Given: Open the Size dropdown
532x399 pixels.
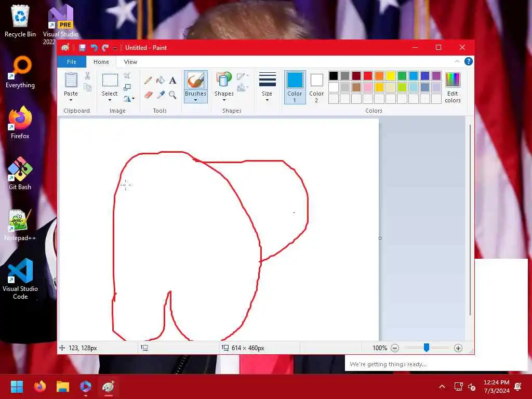Looking at the screenshot, I should coord(267,87).
